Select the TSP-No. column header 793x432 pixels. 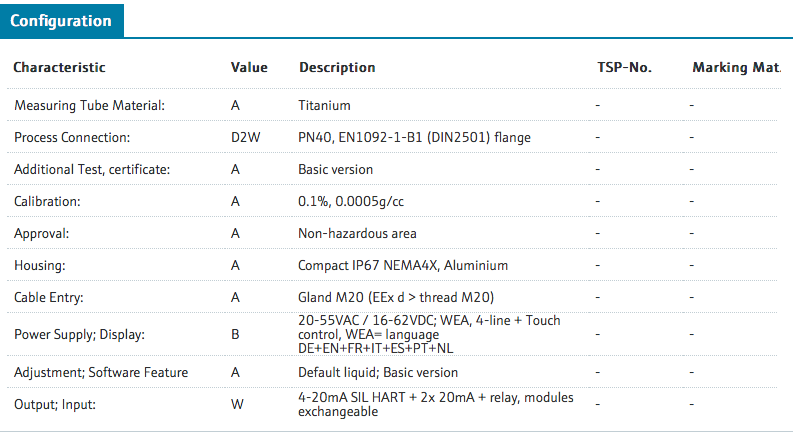pos(624,67)
